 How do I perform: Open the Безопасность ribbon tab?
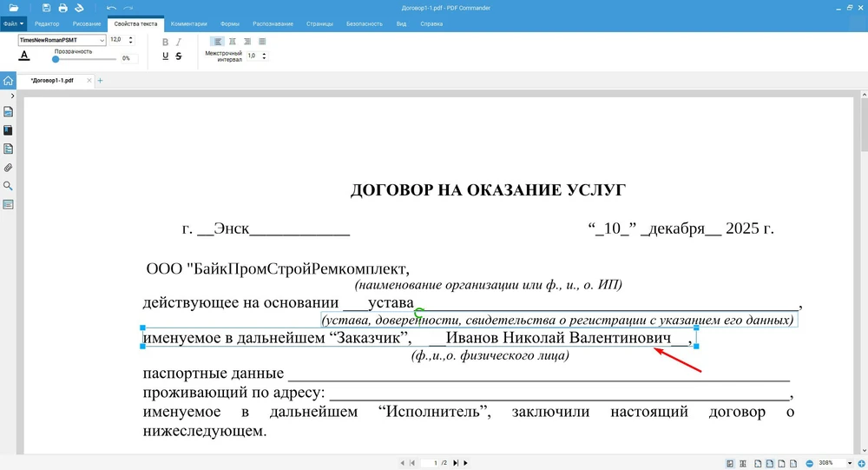coord(364,23)
